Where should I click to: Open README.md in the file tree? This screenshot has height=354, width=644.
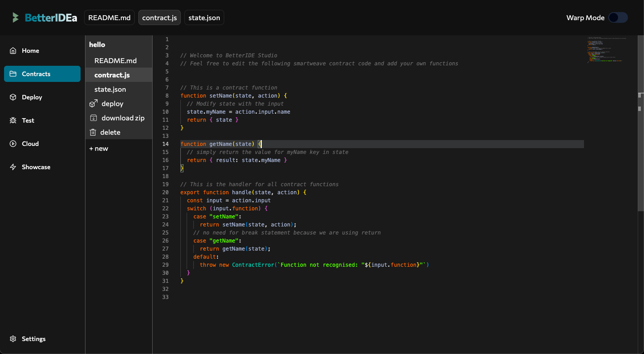pyautogui.click(x=119, y=60)
